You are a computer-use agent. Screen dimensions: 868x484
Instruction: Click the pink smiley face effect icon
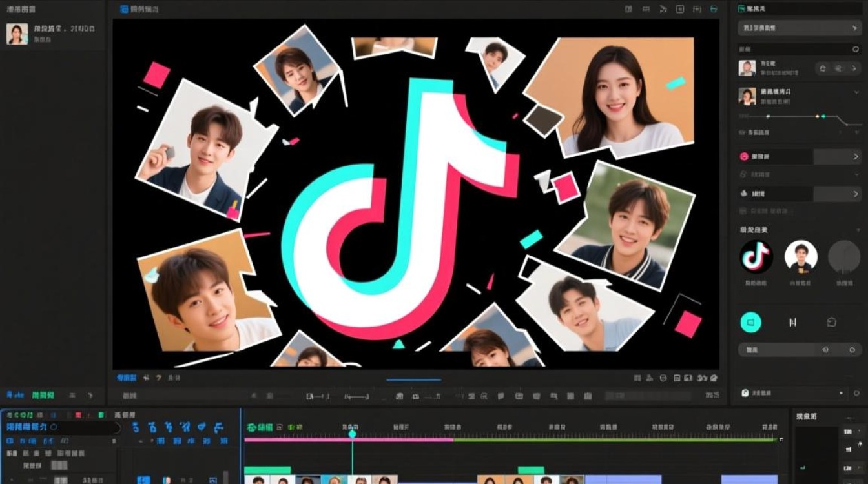[744, 157]
